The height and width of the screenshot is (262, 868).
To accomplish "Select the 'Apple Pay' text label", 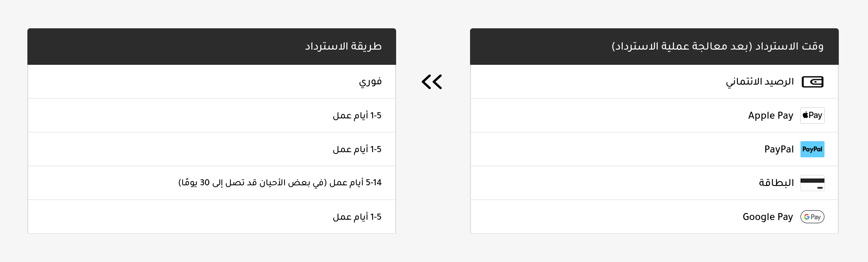I will click(x=771, y=115).
